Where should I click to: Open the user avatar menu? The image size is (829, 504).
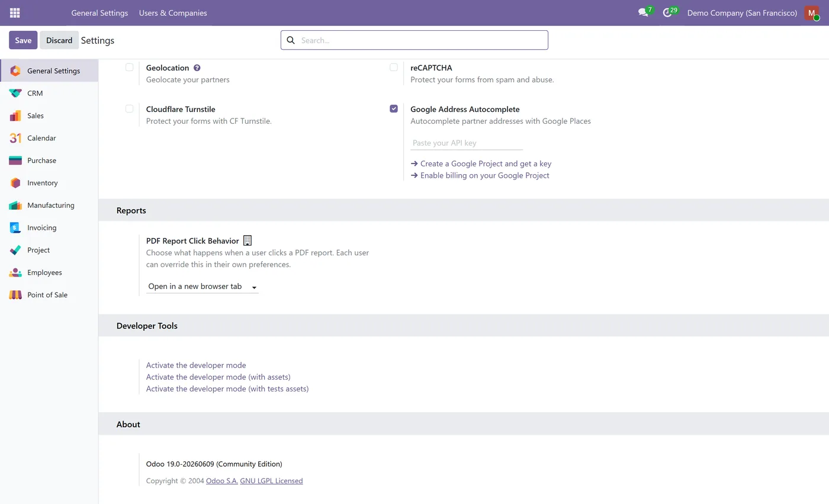pos(812,12)
